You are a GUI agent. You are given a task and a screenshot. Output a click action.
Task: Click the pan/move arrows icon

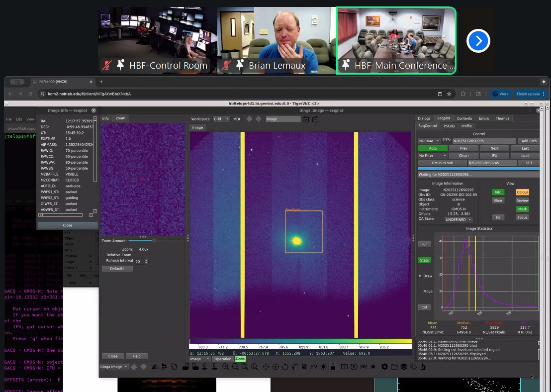pos(266,367)
